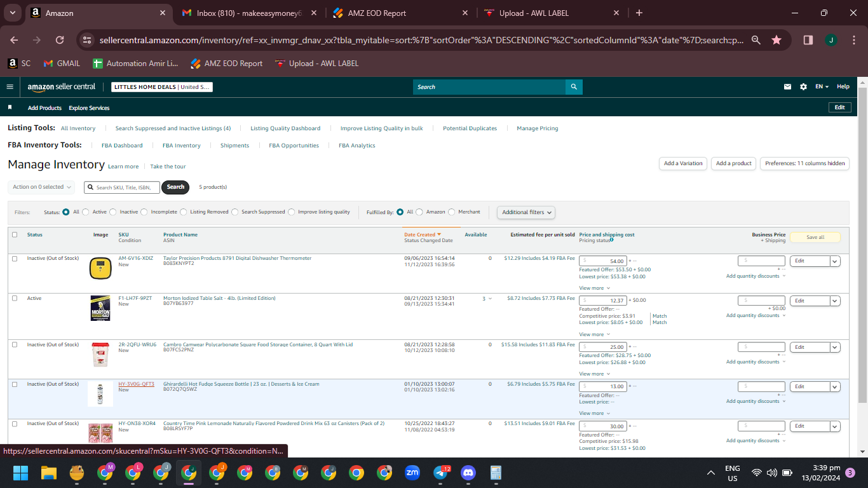The width and height of the screenshot is (868, 488).
Task: Click the price field showing 12.37
Action: 603,301
